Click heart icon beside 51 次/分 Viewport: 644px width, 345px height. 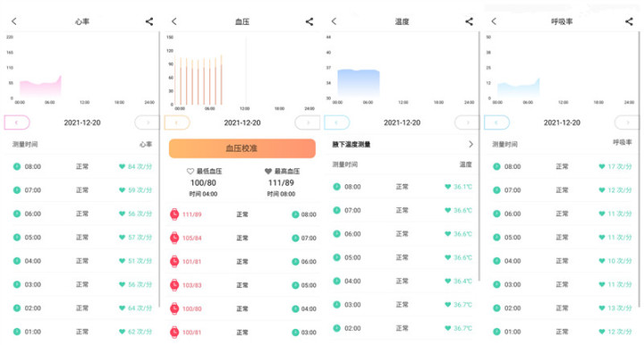click(x=122, y=261)
